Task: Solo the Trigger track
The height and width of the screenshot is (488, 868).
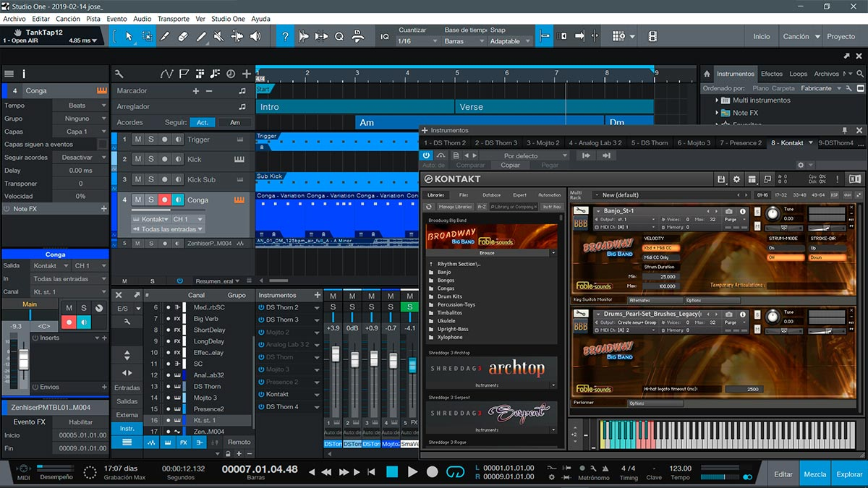Action: [151, 140]
